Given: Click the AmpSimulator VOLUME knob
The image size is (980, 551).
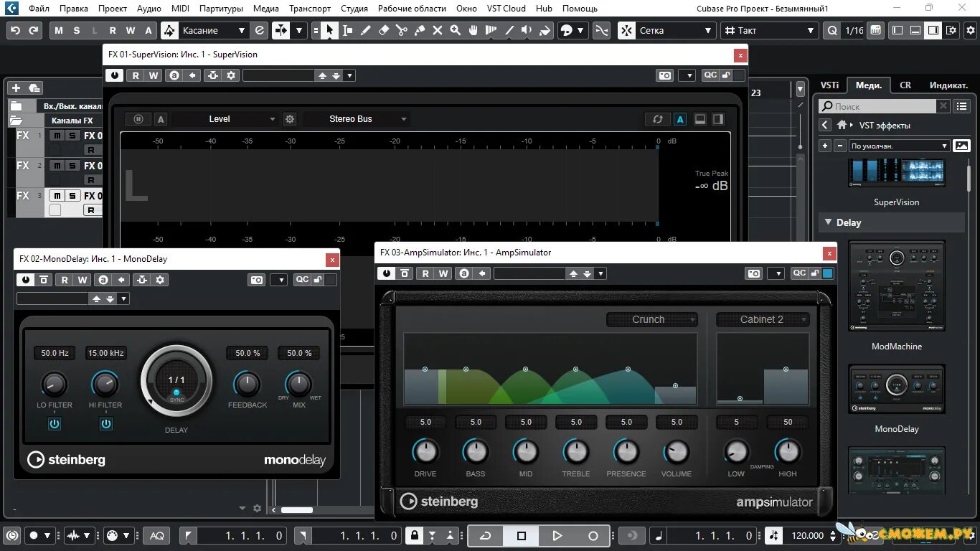Looking at the screenshot, I should 676,452.
